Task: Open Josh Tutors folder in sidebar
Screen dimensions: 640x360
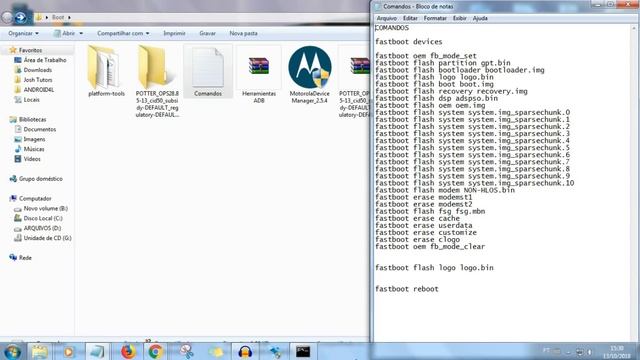Action: pos(33,80)
